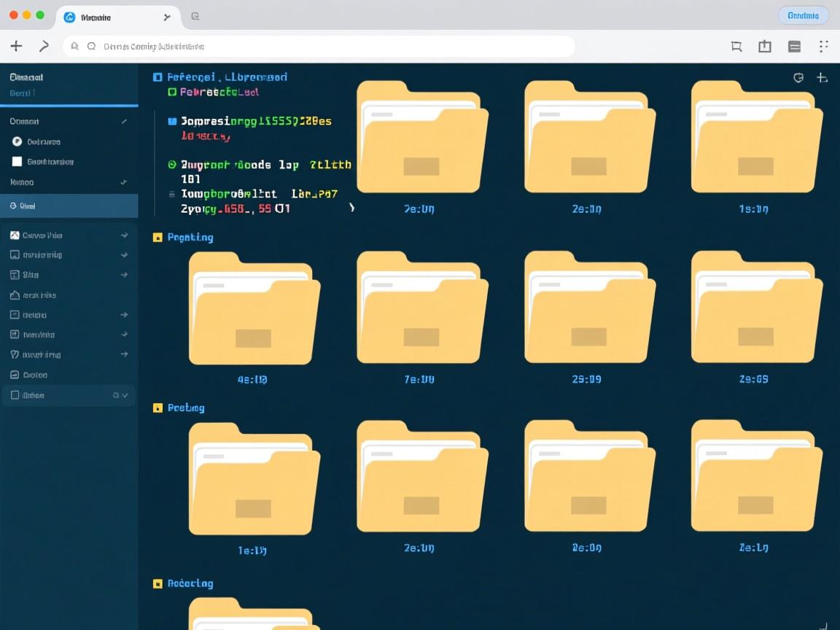
Task: Open the solid card icon right of share
Action: tap(795, 47)
